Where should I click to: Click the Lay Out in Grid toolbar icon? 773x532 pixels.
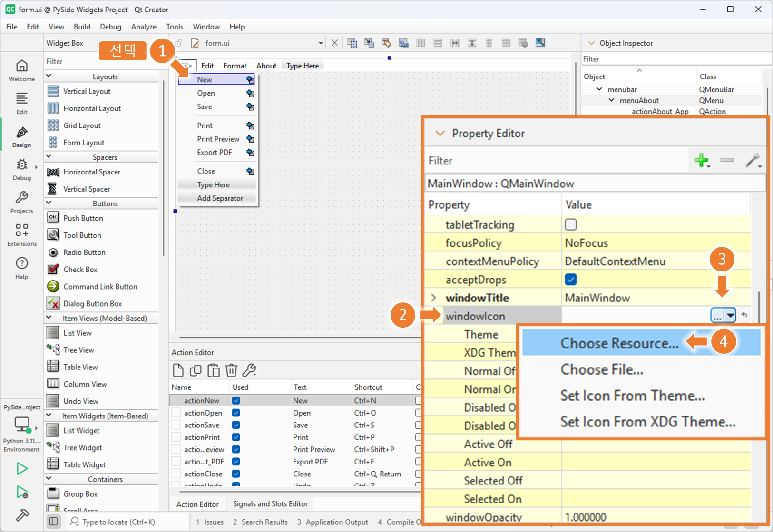[506, 43]
